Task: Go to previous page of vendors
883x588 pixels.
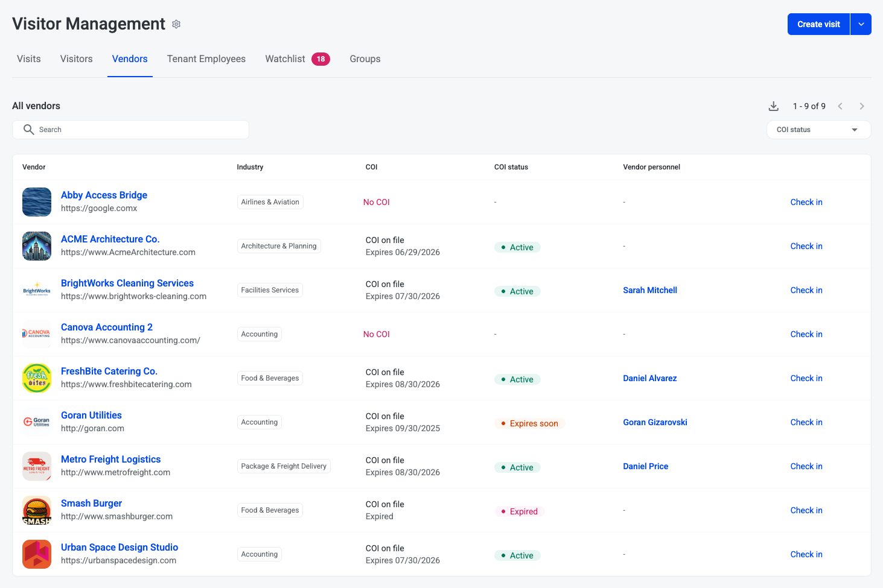Action: [840, 106]
